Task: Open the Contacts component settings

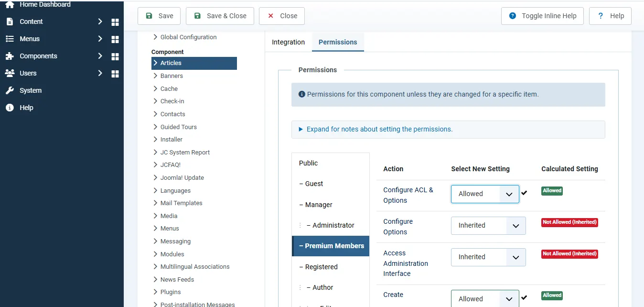Action: tap(172, 114)
